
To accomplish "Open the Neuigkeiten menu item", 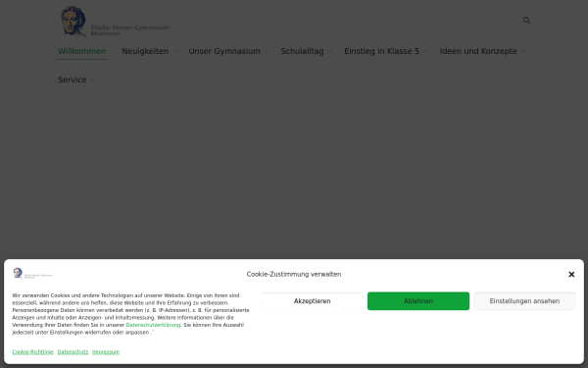I will click(145, 51).
